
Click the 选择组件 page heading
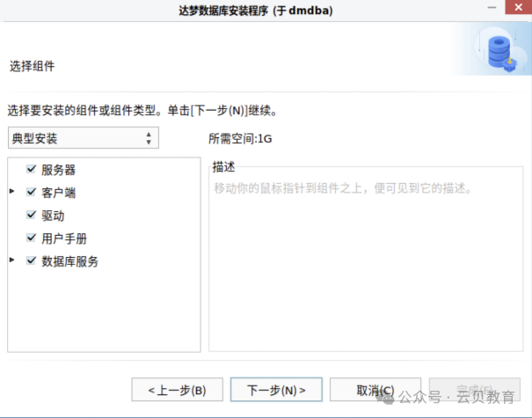tap(33, 66)
